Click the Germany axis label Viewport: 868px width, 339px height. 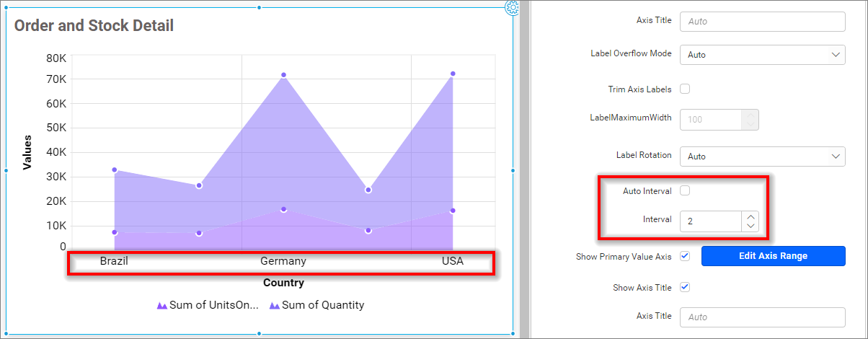283,261
